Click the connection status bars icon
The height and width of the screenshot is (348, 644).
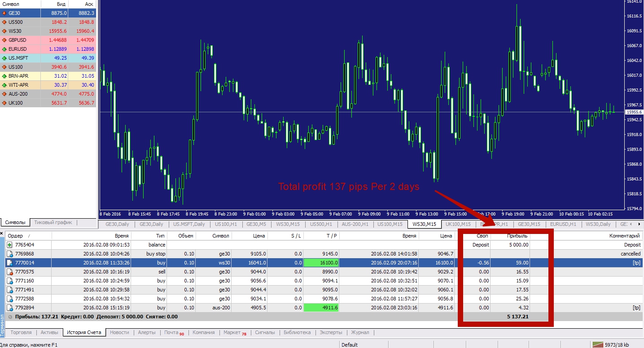tap(599, 344)
